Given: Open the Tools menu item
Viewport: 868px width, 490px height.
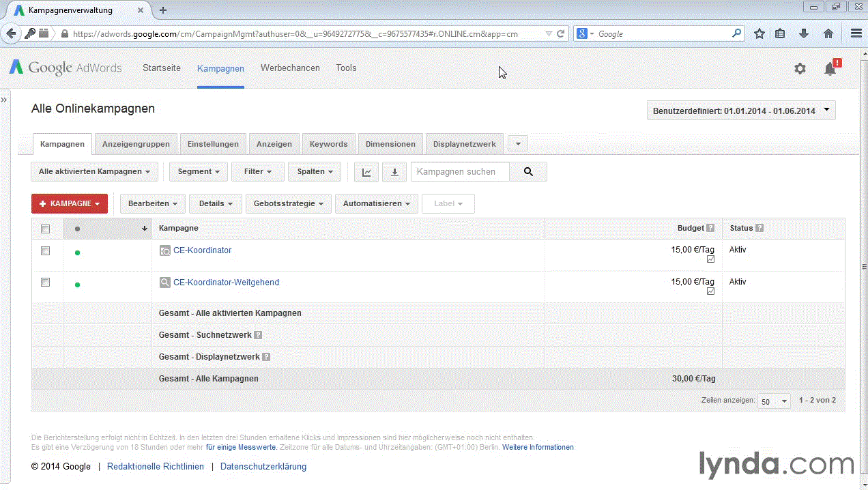Looking at the screenshot, I should point(346,68).
